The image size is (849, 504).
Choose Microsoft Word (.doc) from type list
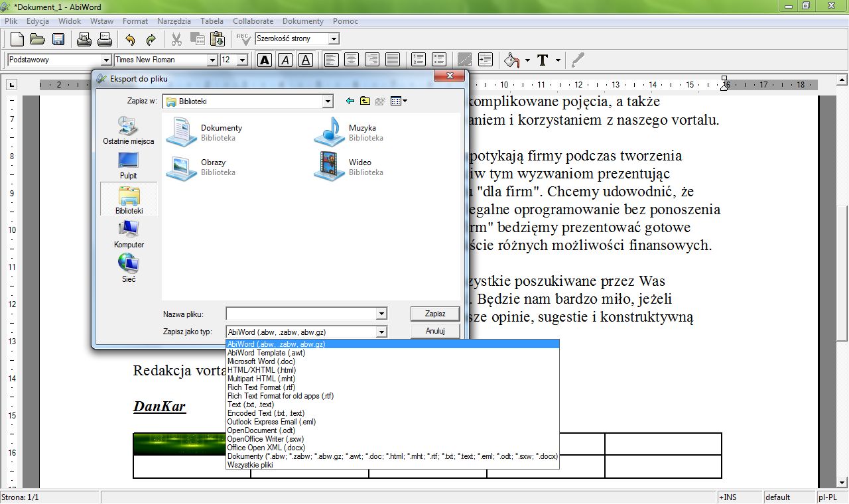393,361
